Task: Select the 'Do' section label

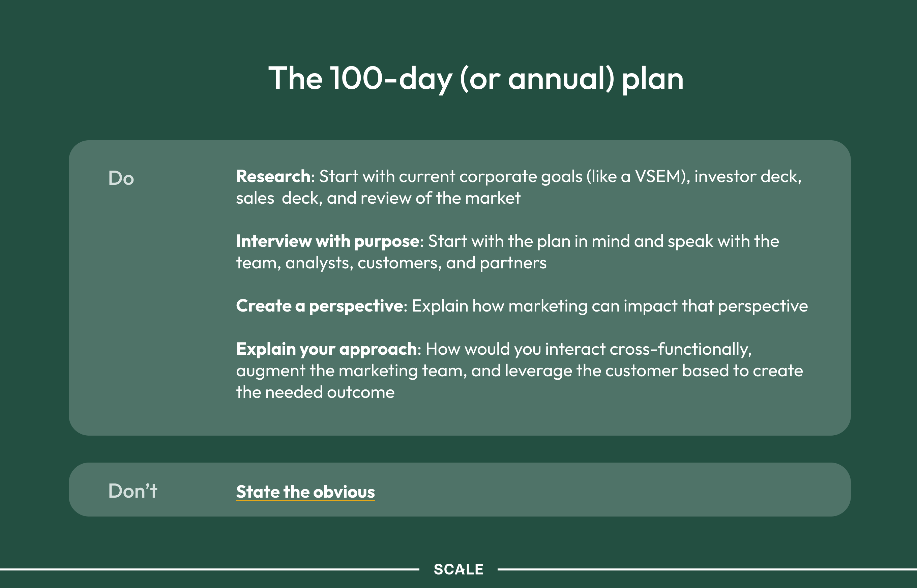Action: click(x=121, y=178)
